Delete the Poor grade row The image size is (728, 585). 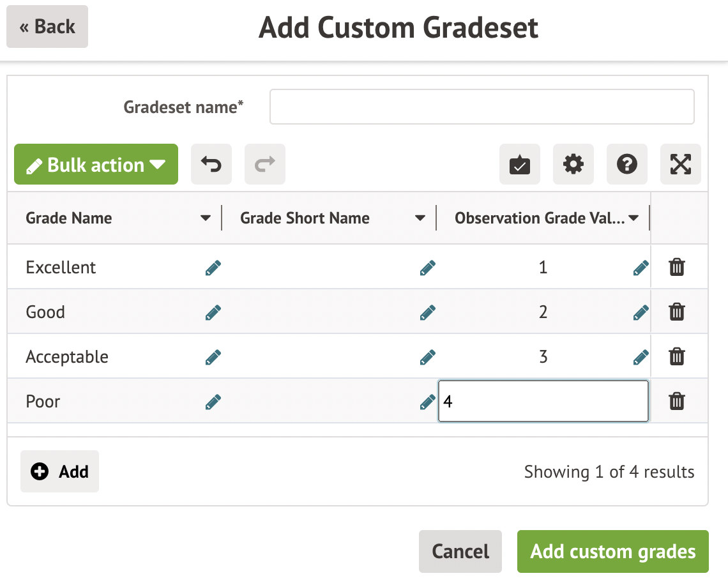pos(676,401)
